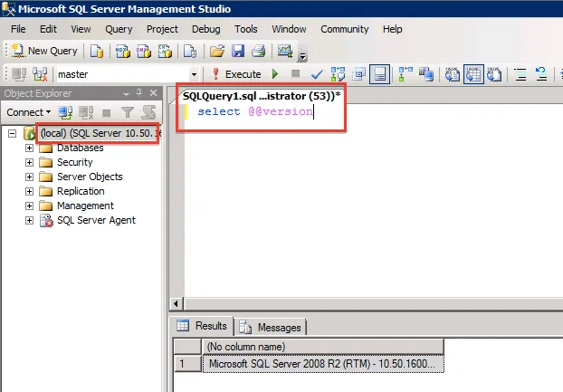Click Connect Object Explorer icon
The image size is (563, 392).
[65, 113]
